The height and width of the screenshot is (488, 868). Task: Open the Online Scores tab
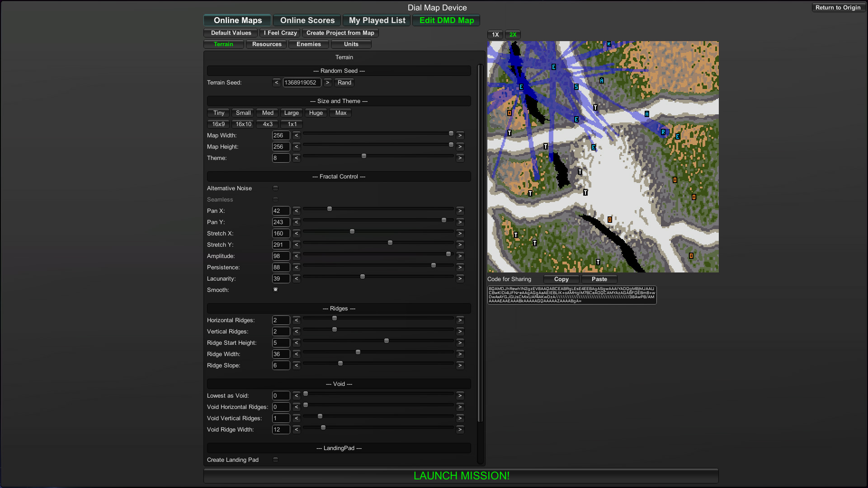307,20
